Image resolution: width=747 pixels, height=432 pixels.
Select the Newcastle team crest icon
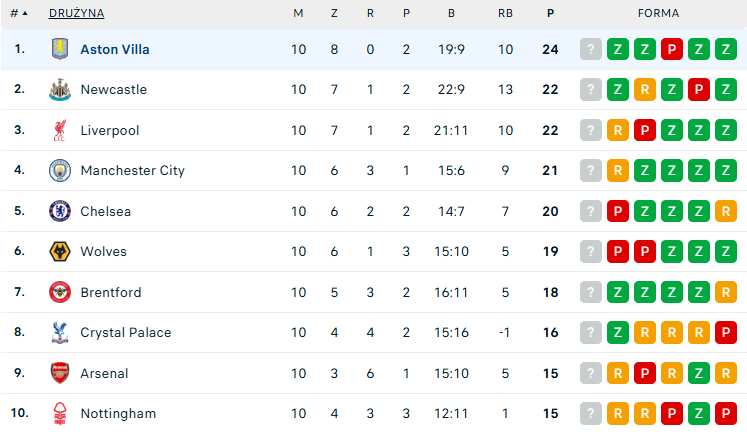pos(60,90)
